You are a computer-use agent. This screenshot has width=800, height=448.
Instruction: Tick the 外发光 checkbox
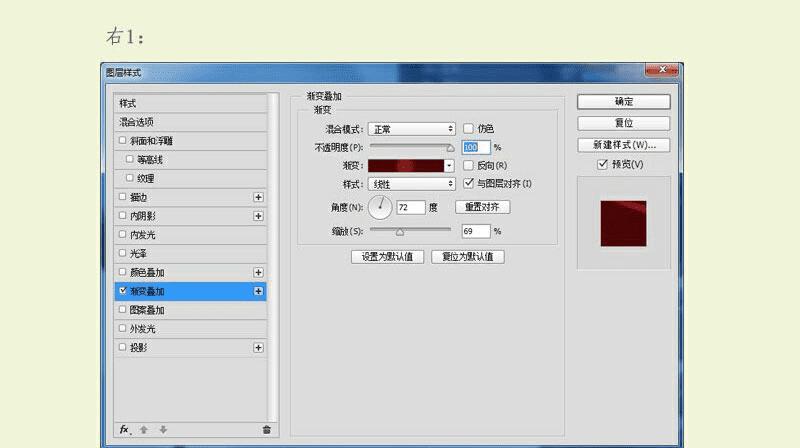click(x=122, y=328)
